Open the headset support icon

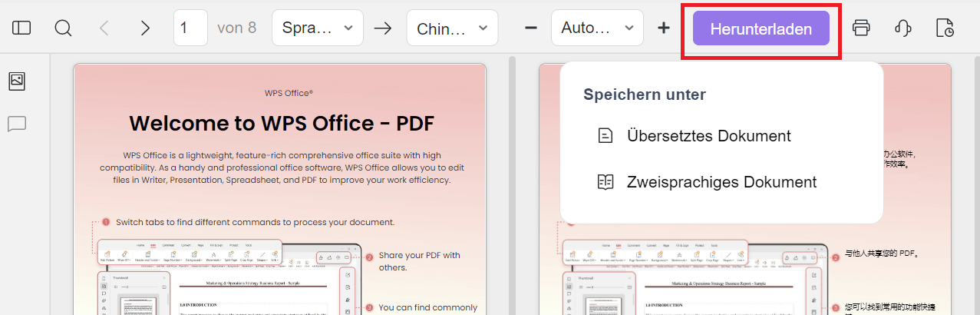pyautogui.click(x=902, y=28)
